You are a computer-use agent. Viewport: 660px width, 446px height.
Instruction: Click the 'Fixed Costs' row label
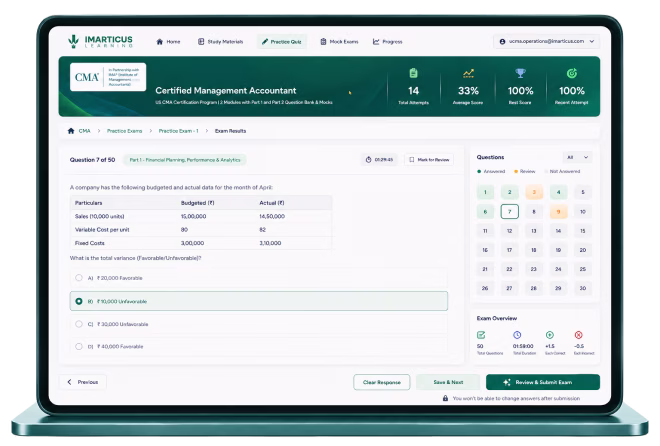coord(90,243)
